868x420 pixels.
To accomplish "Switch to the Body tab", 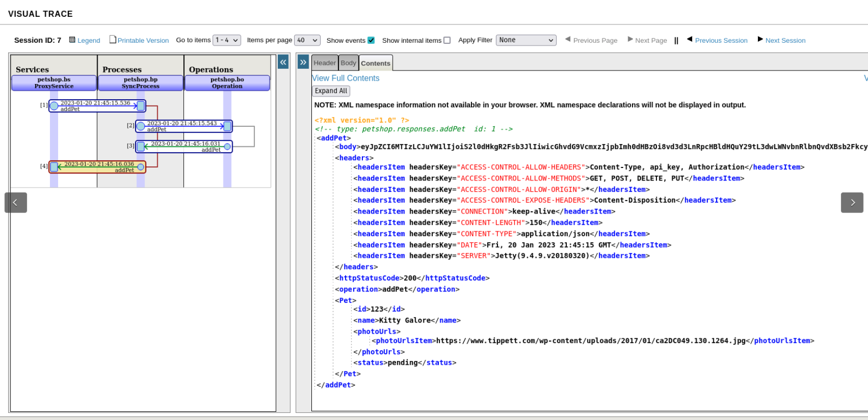I will [x=348, y=63].
